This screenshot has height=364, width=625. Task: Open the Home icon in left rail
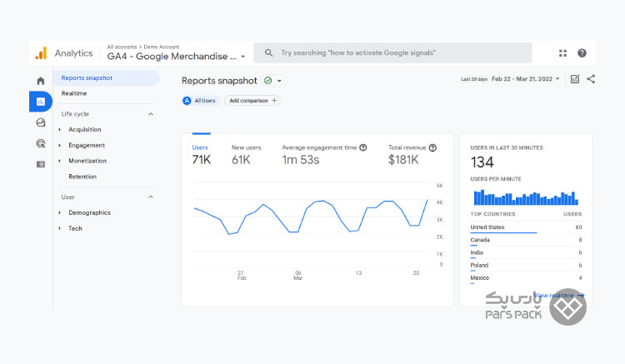point(41,81)
